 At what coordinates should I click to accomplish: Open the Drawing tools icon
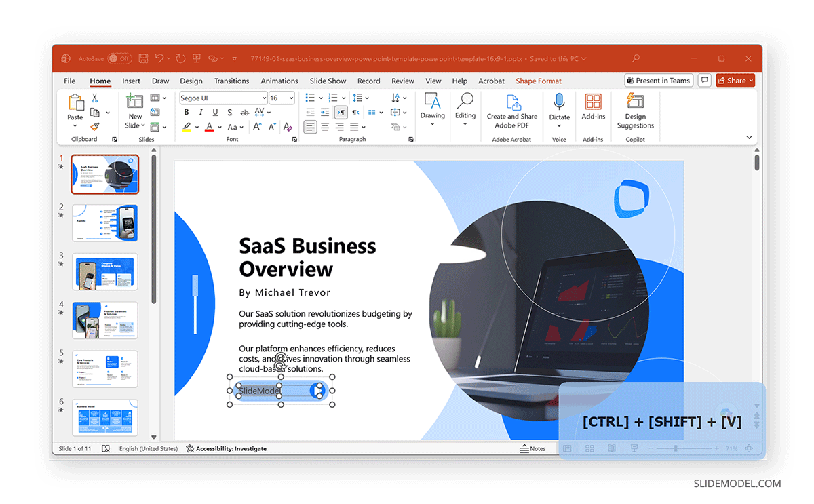tap(432, 102)
